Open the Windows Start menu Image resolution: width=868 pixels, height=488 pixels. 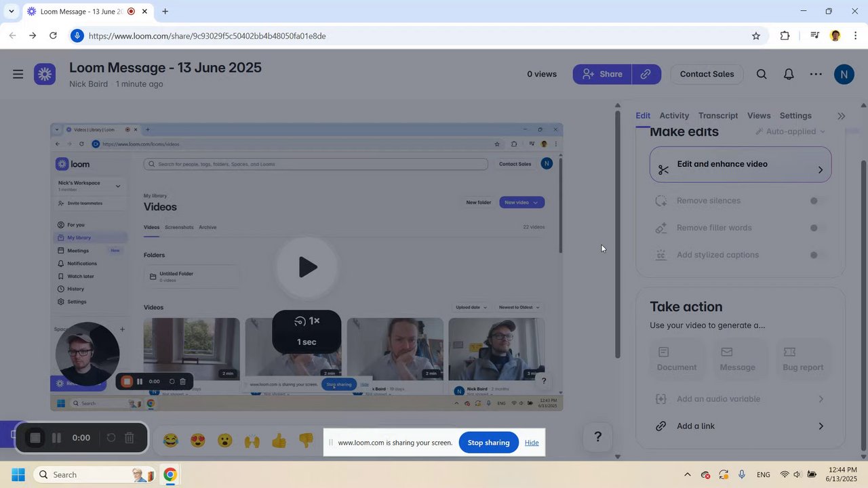18,474
